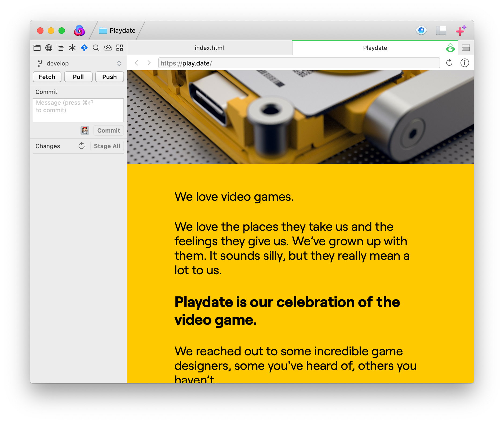Go forward in the preview browser
Viewport: 504px width, 423px height.
149,63
